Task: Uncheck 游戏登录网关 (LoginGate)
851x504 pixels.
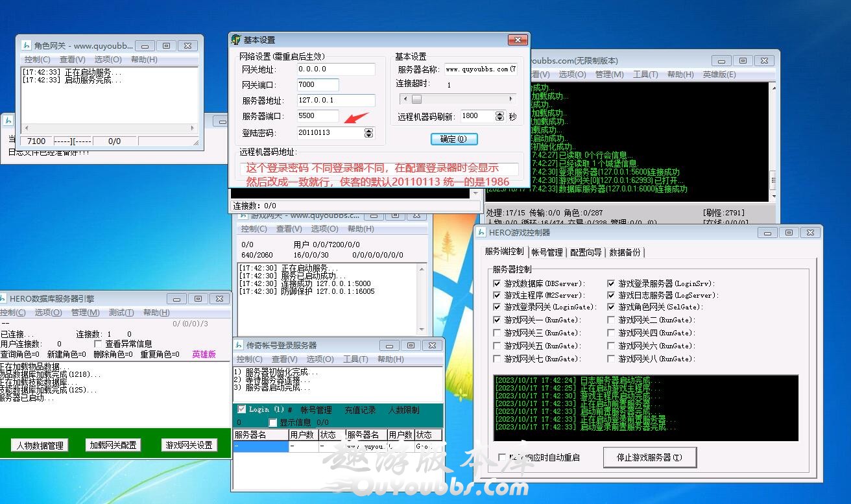Action: tap(497, 307)
